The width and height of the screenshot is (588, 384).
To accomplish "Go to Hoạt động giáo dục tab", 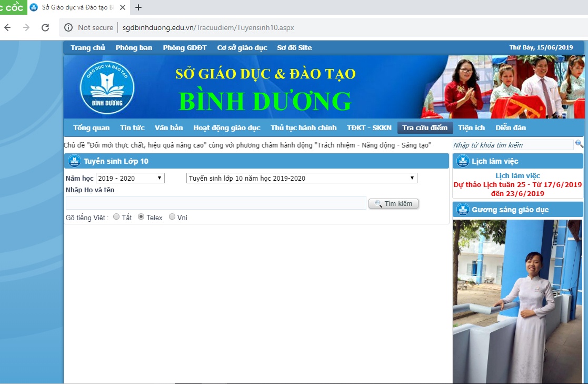I will 227,127.
